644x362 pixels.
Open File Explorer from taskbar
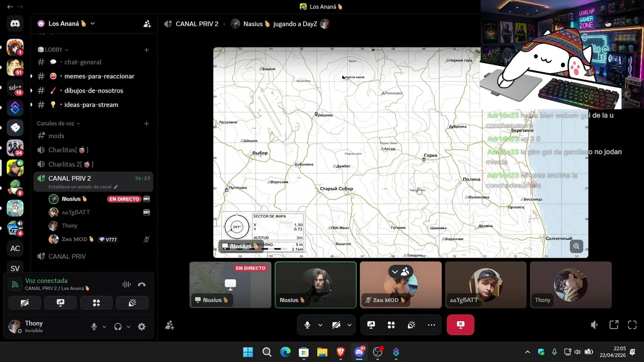(x=322, y=352)
